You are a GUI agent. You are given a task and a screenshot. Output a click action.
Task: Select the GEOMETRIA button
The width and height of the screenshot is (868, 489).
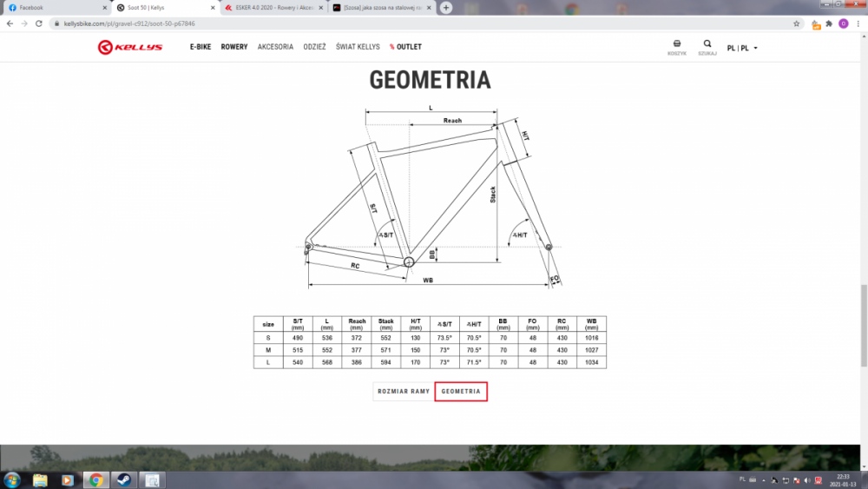click(461, 392)
